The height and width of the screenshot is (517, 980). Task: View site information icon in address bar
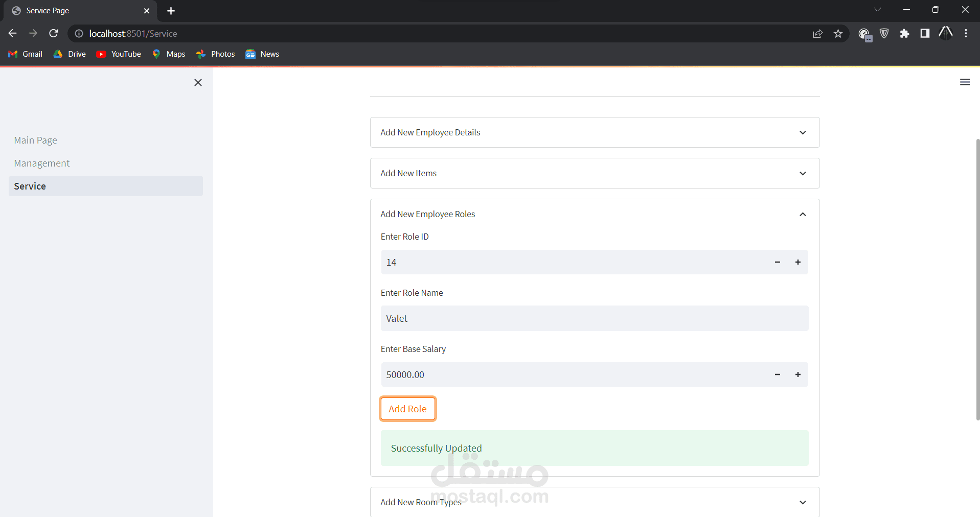[79, 33]
